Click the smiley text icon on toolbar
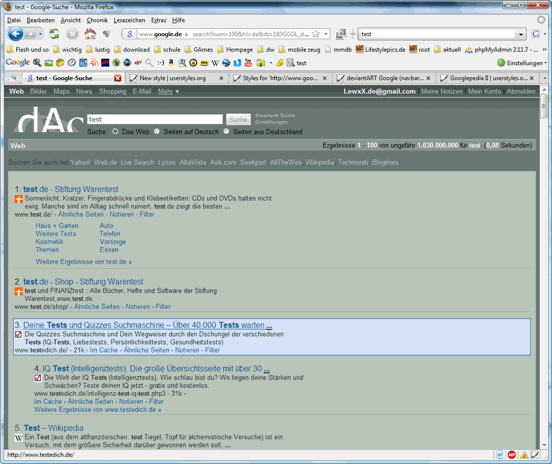This screenshot has height=464, width=552. click(161, 63)
